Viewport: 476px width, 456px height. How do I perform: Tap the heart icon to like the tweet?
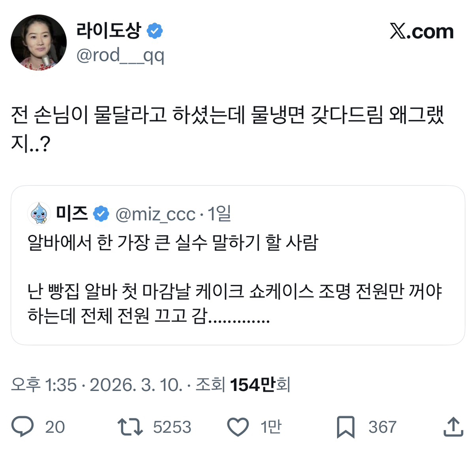pos(238,427)
